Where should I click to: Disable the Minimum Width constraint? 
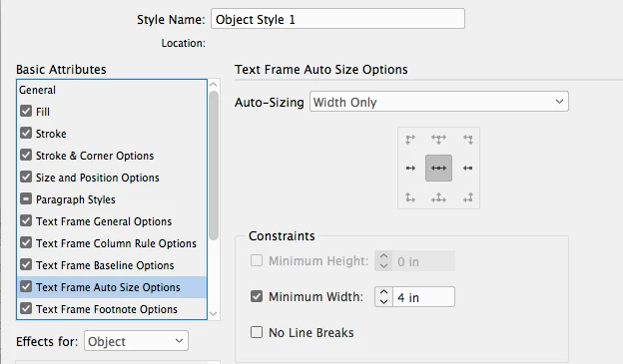click(257, 296)
